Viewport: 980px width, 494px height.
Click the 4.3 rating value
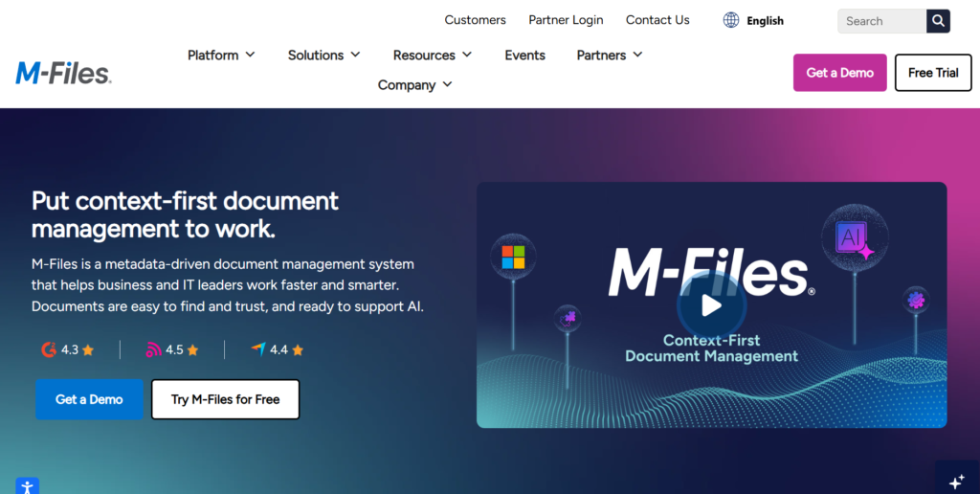tap(69, 349)
